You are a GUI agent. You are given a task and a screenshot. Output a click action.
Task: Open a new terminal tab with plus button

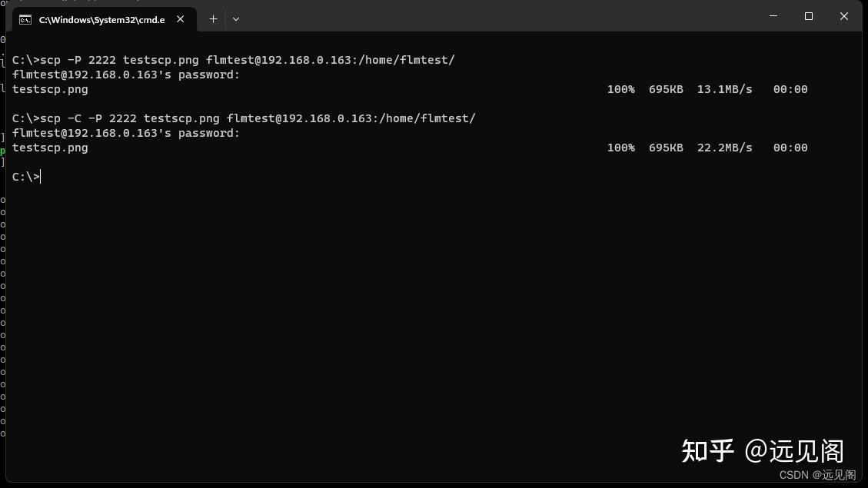point(213,19)
